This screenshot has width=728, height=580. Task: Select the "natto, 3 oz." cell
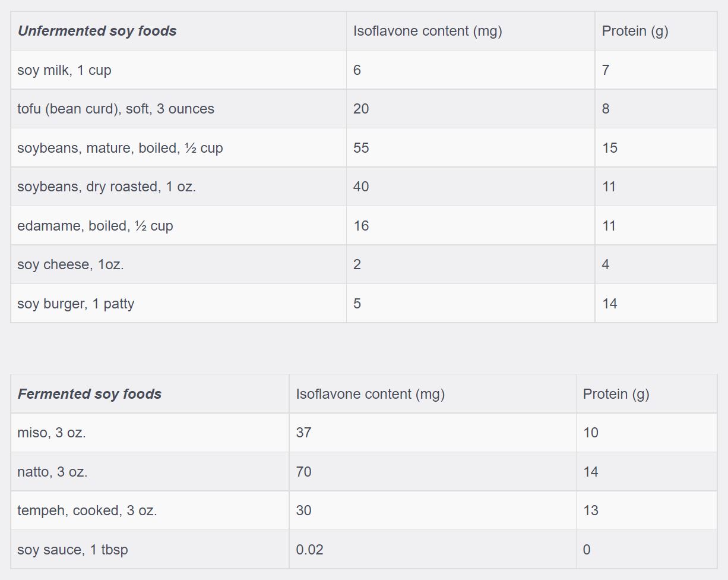[52, 472]
